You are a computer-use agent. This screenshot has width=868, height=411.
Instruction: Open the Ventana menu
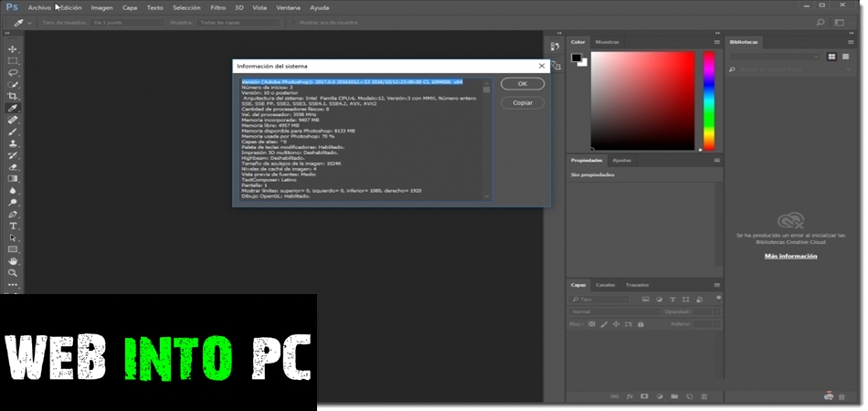click(289, 7)
